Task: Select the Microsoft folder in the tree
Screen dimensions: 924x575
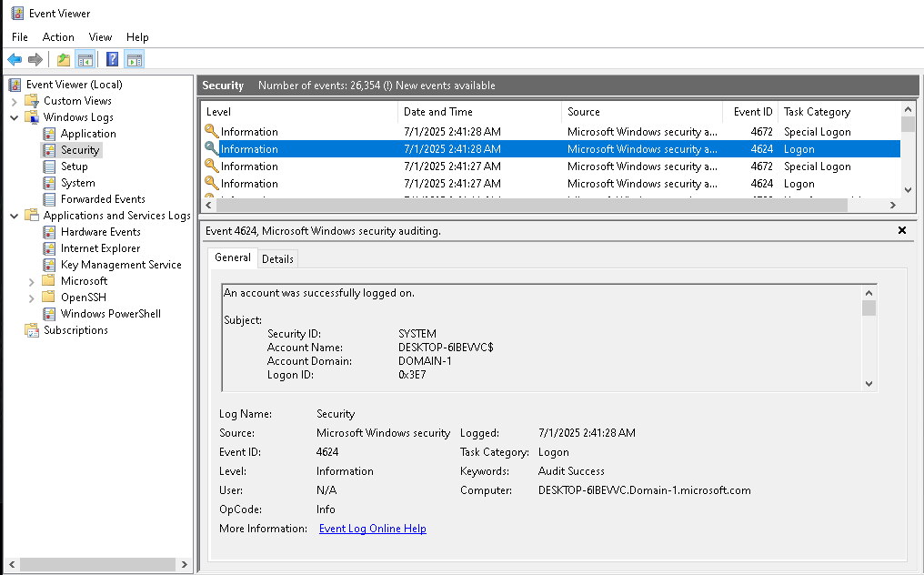Action: tap(85, 281)
